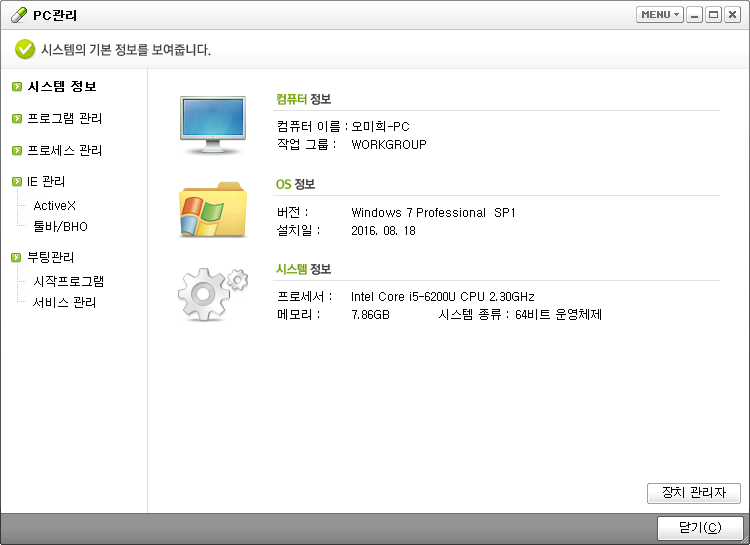The width and height of the screenshot is (750, 545).
Task: Click the 프로세서 label
Action: [305, 297]
